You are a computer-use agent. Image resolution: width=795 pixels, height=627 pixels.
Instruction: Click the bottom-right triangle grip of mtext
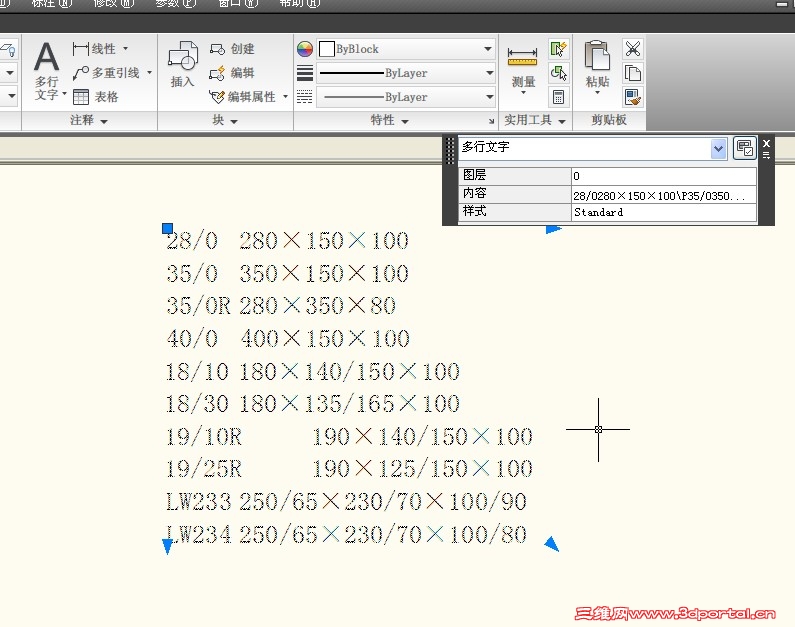coord(552,544)
